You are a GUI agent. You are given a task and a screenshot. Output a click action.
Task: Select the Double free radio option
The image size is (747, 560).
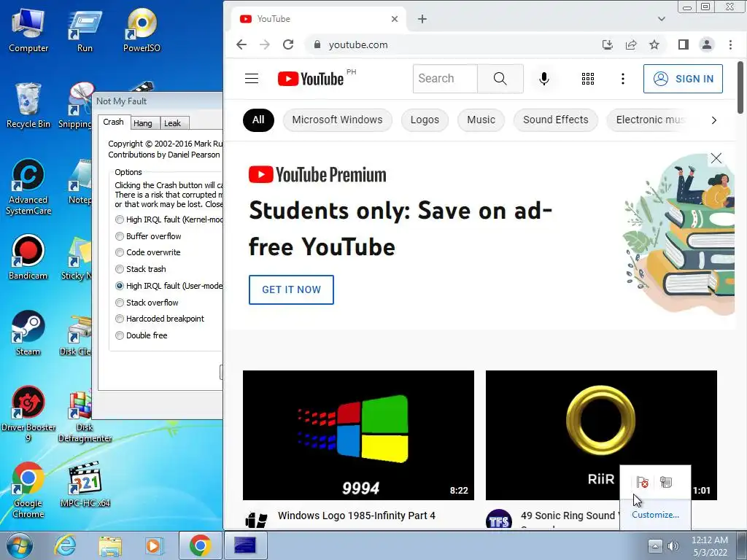coord(120,335)
